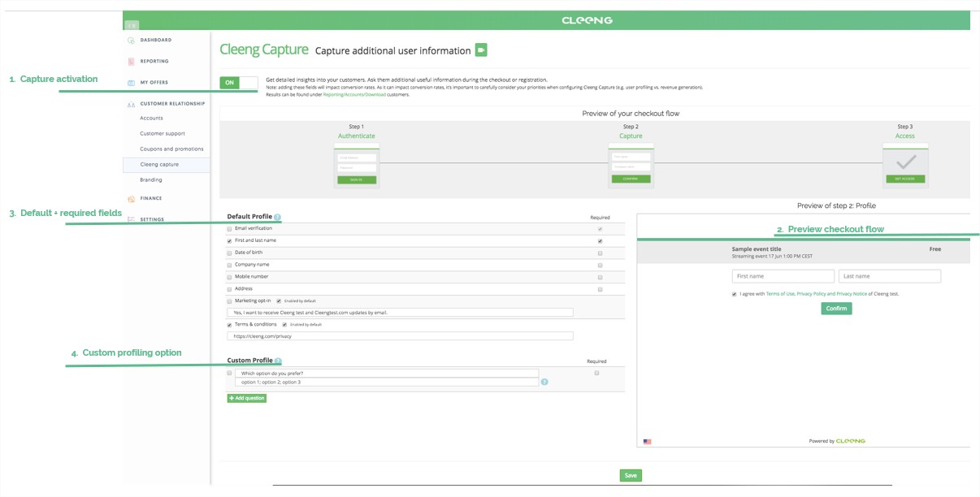Click the help icon next to custom options field
Screen dimensions: 980x497
pyautogui.click(x=544, y=382)
